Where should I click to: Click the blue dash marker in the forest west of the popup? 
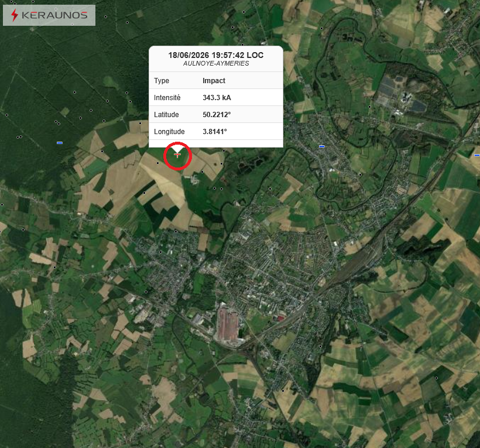[60, 143]
